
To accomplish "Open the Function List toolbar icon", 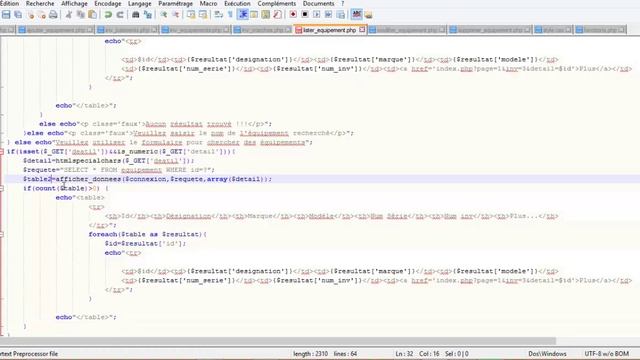I will click(x=277, y=15).
